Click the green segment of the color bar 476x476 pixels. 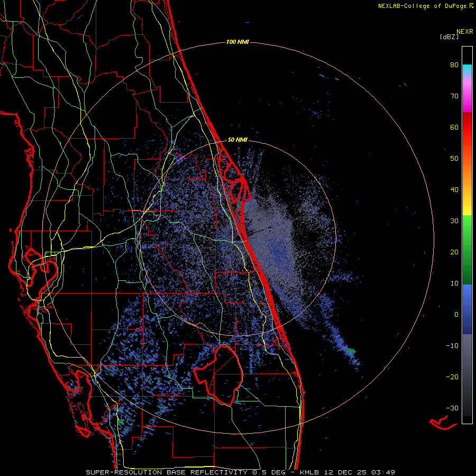click(467, 250)
